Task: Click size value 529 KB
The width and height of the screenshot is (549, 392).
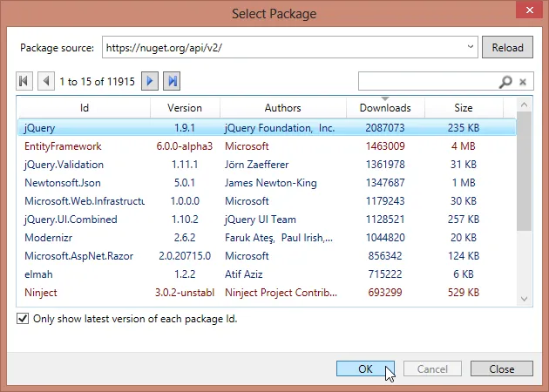Action: click(x=464, y=293)
